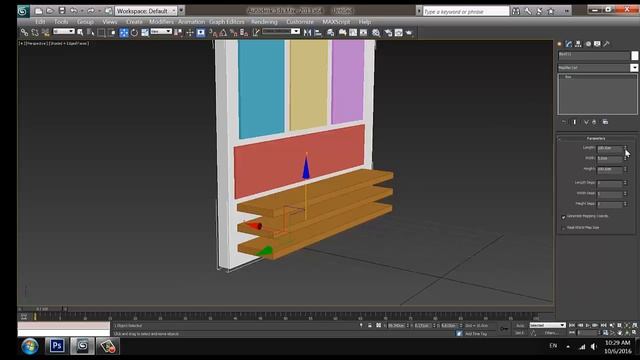The height and width of the screenshot is (360, 640).
Task: Open the Graph Editors menu
Action: click(227, 22)
